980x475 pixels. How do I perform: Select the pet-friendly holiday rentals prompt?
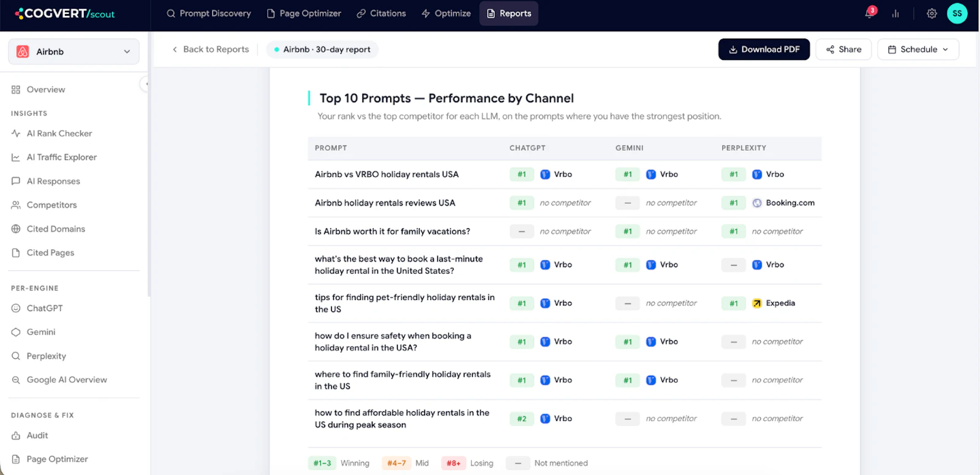pos(405,304)
